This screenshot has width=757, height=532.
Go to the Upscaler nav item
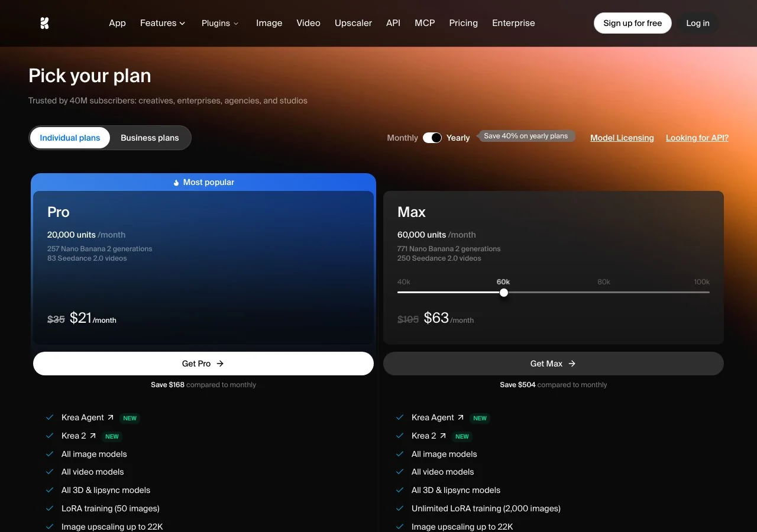[353, 23]
